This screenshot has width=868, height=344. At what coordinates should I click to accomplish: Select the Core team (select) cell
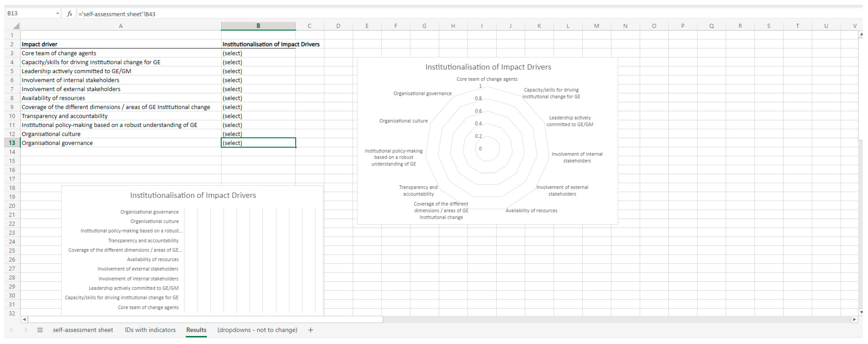(258, 53)
